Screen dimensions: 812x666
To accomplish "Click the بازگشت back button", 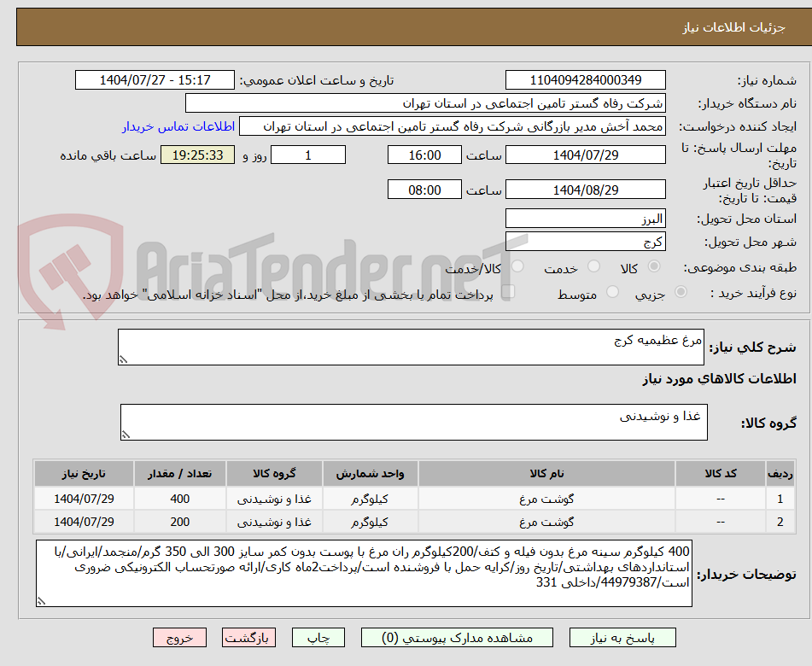I will tap(248, 638).
